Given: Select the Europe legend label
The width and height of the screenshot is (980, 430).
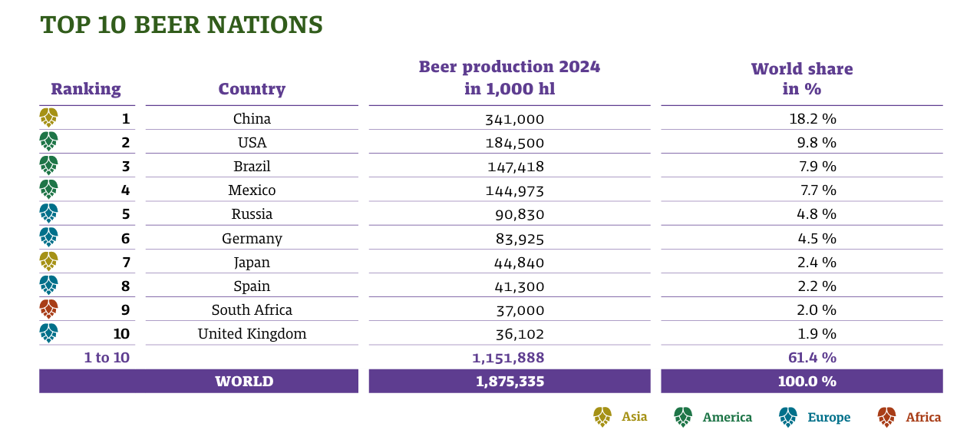Looking at the screenshot, I should [829, 418].
